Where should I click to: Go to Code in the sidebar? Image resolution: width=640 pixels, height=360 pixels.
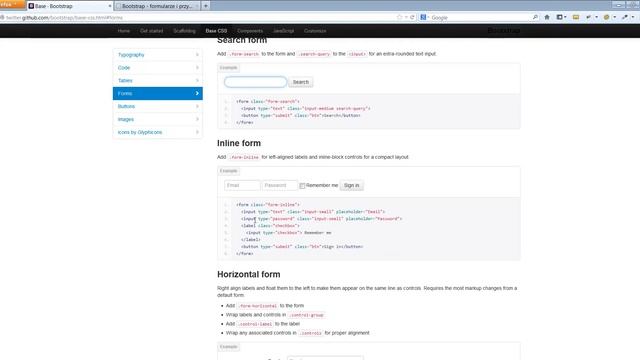[158, 68]
